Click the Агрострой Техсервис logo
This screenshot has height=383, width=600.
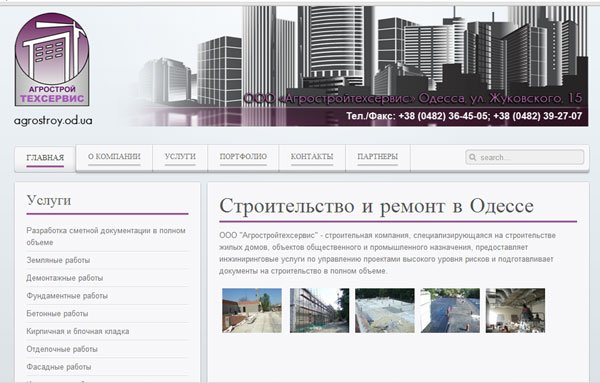coord(52,60)
